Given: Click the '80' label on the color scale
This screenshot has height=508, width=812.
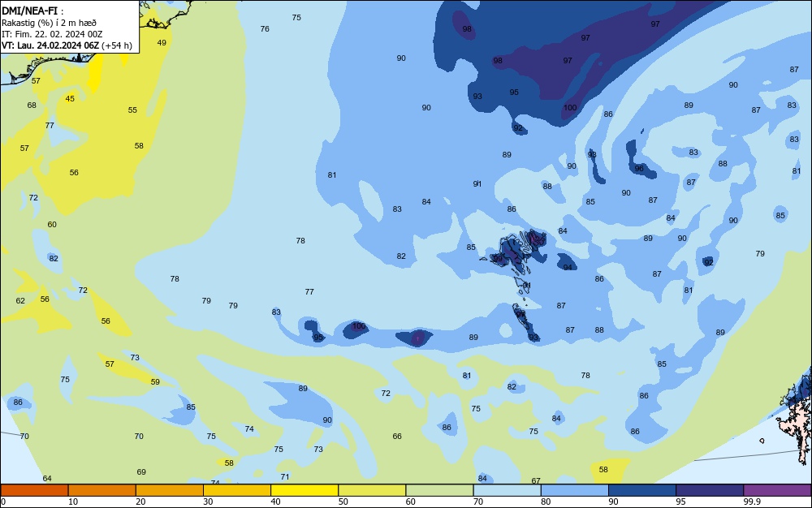Looking at the screenshot, I should (546, 502).
